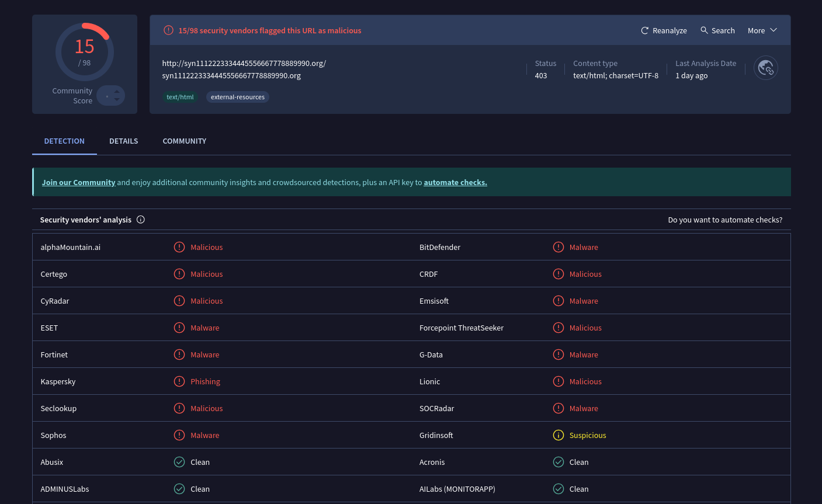Viewport: 822px width, 504px height.
Task: Click the Do you want to automate checks link
Action: [x=725, y=220]
